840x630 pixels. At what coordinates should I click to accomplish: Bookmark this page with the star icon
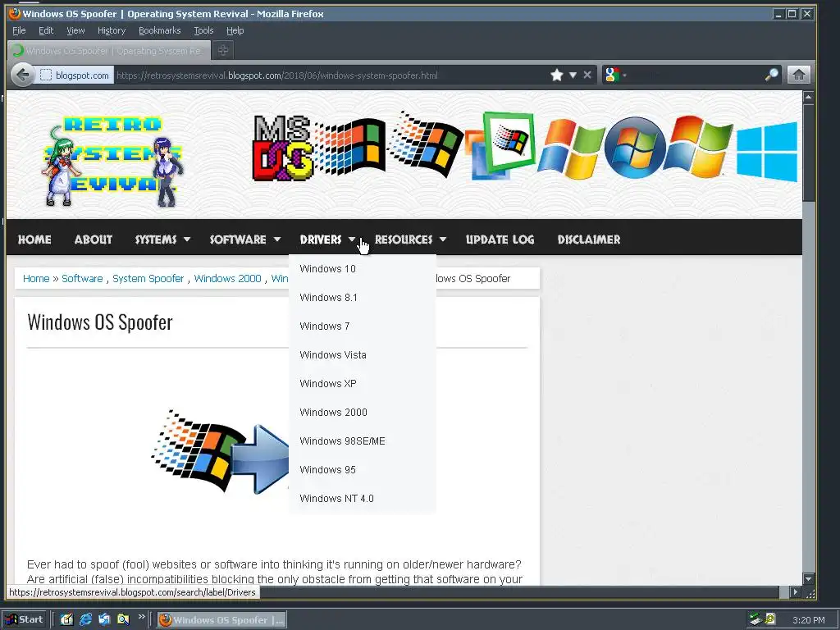click(x=557, y=75)
